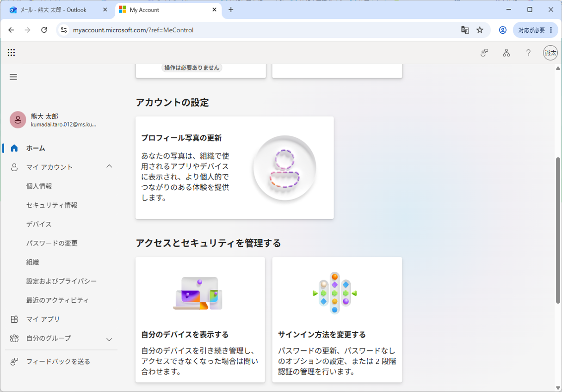Click フィードバックを送る link

tap(58, 361)
